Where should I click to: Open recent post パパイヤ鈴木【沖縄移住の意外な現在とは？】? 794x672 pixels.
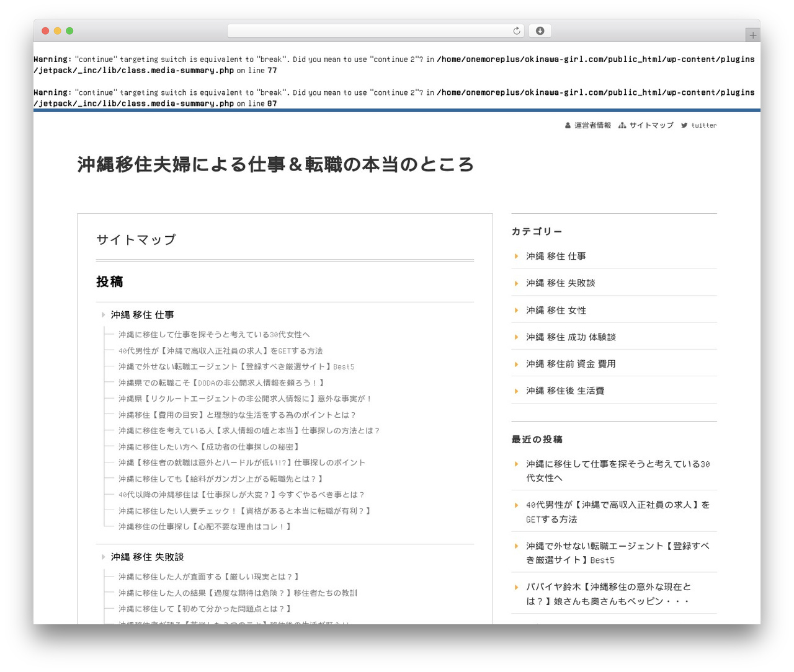pos(609,594)
